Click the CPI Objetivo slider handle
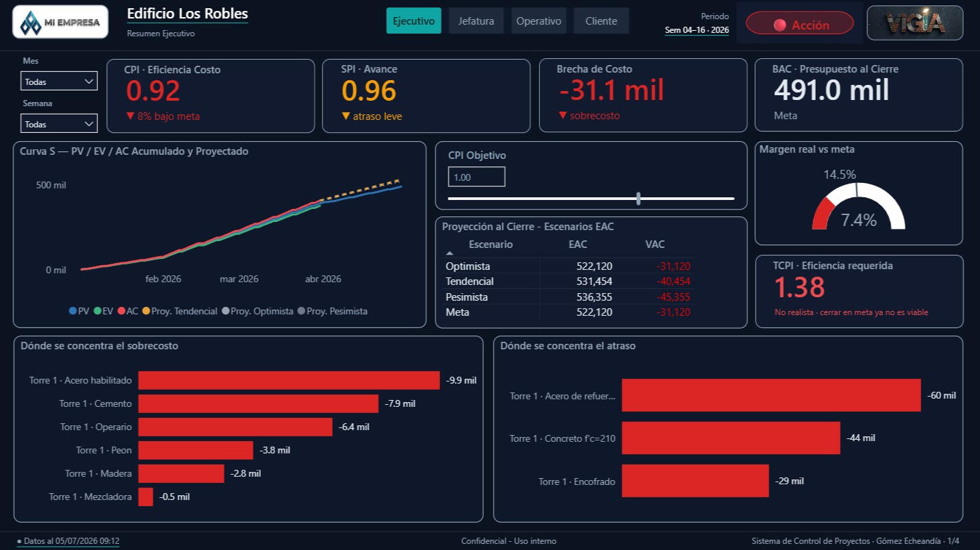Screen dimensions: 980x550 click(x=639, y=199)
